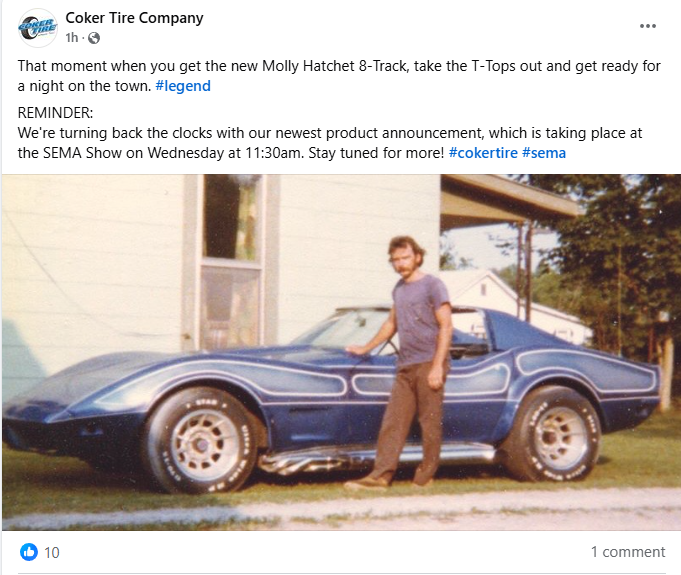The height and width of the screenshot is (575, 681).
Task: Click the blue thumbs-up reaction icon
Action: 28,551
